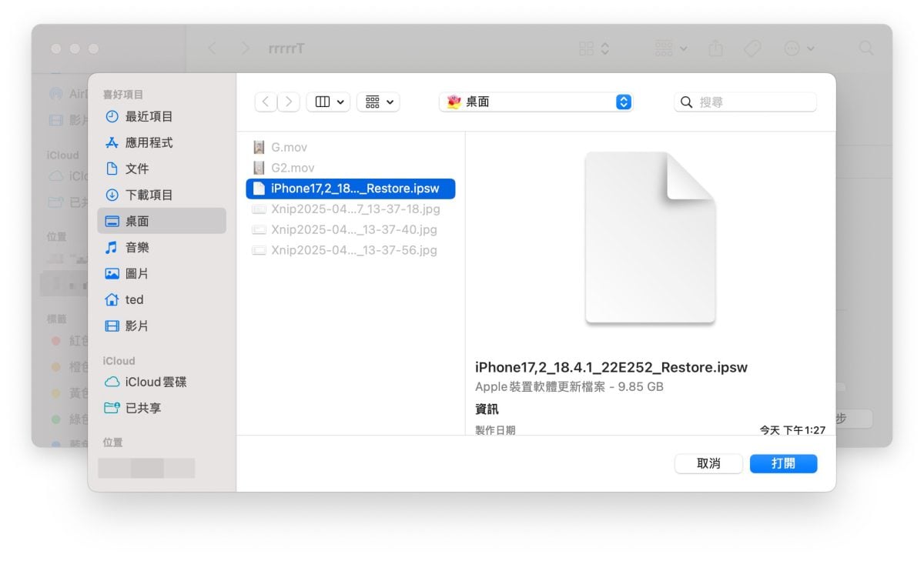Open 下載項目 in the sidebar

pyautogui.click(x=149, y=195)
